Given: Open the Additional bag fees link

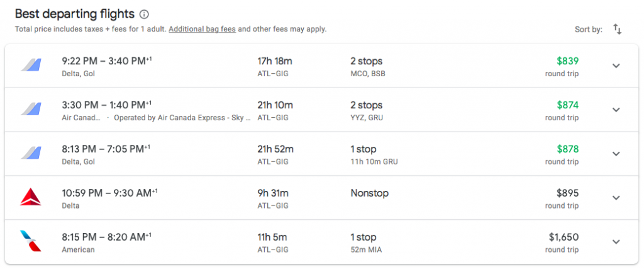Looking at the screenshot, I should (x=202, y=30).
